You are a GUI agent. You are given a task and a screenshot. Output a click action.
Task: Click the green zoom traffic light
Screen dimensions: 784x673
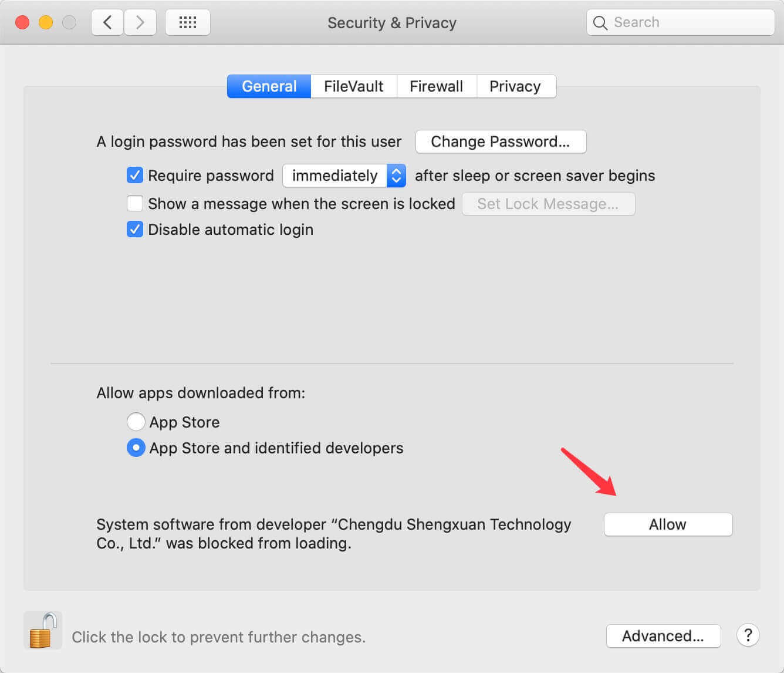69,22
